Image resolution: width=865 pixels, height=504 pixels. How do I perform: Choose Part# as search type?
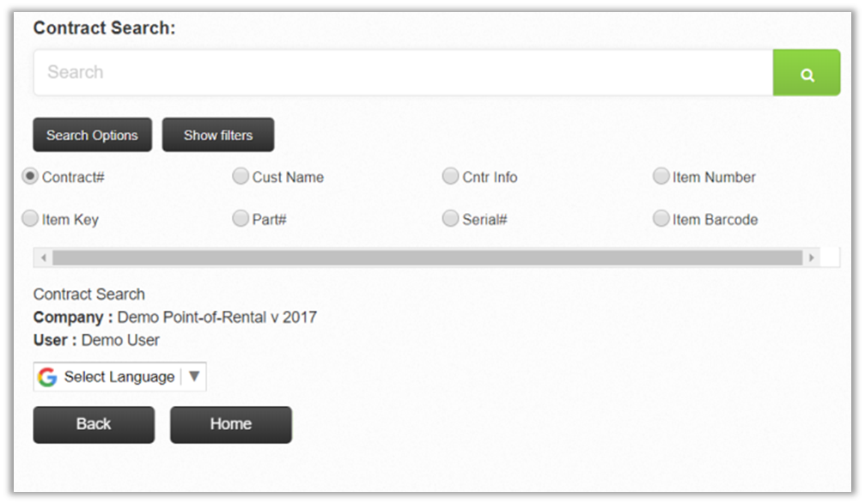[x=241, y=219]
